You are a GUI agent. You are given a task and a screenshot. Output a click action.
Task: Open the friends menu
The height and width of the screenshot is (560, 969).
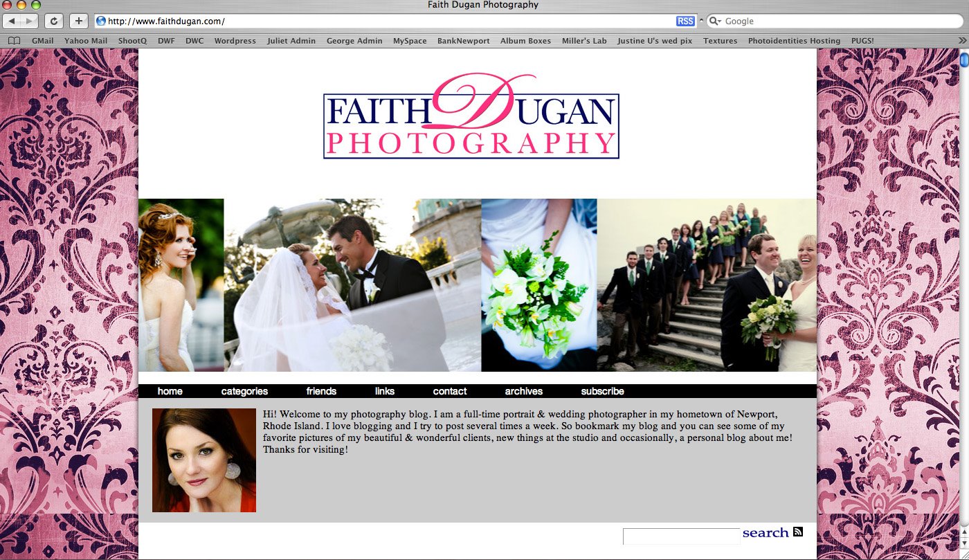pos(321,391)
